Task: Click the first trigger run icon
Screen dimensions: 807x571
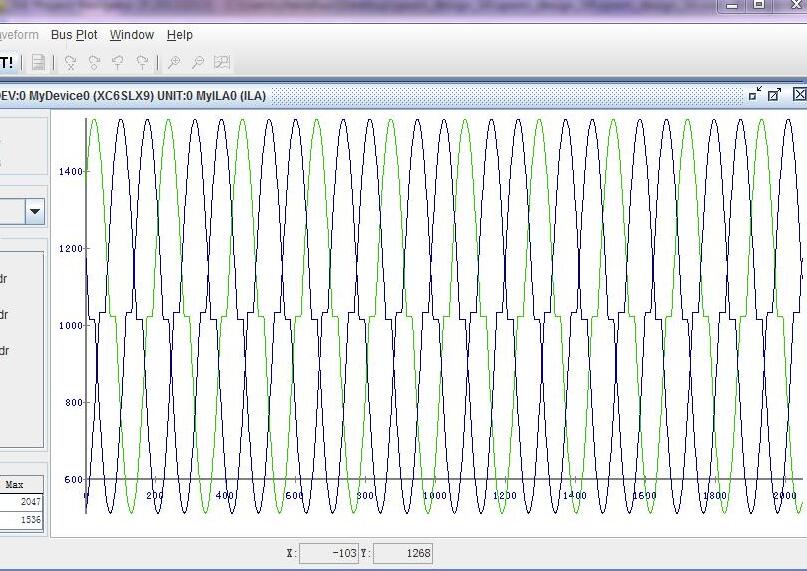Action: [70, 63]
